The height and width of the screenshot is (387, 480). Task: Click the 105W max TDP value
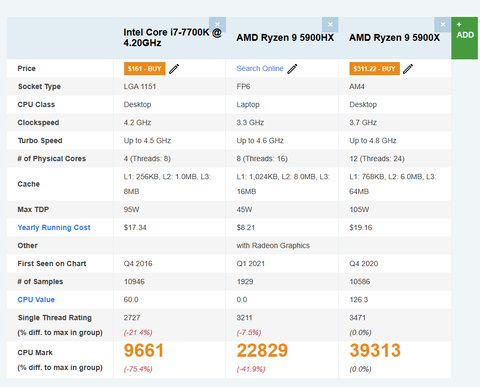click(359, 209)
